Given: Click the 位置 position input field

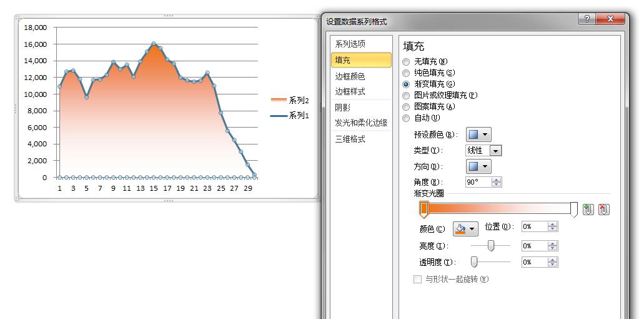Looking at the screenshot, I should [x=535, y=226].
